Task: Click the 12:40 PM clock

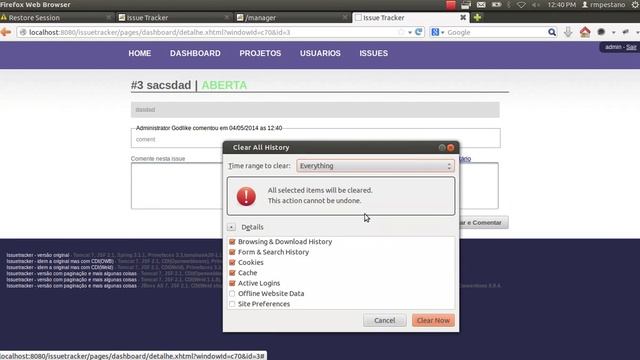Action: click(x=562, y=5)
